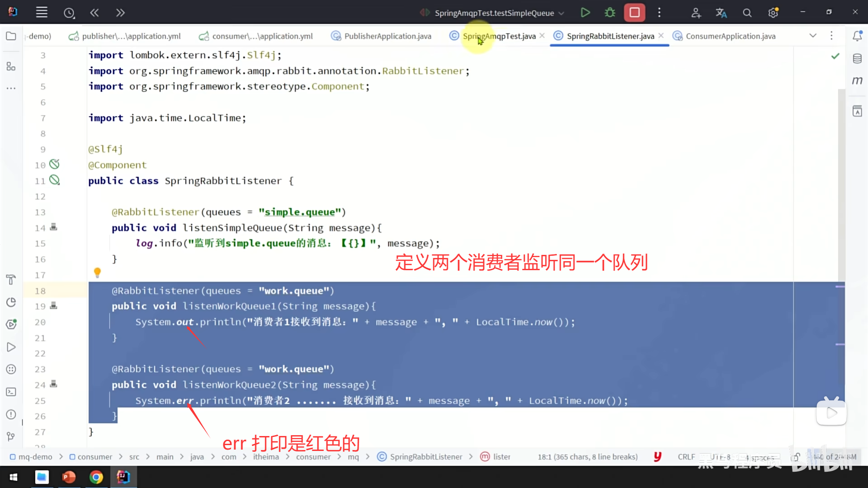
Task: Switch to the ConsumerApplication.java tab
Action: click(x=730, y=36)
